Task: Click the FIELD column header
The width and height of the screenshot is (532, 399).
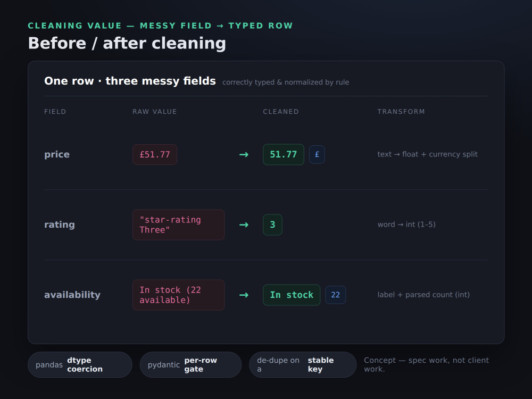Action: point(55,112)
